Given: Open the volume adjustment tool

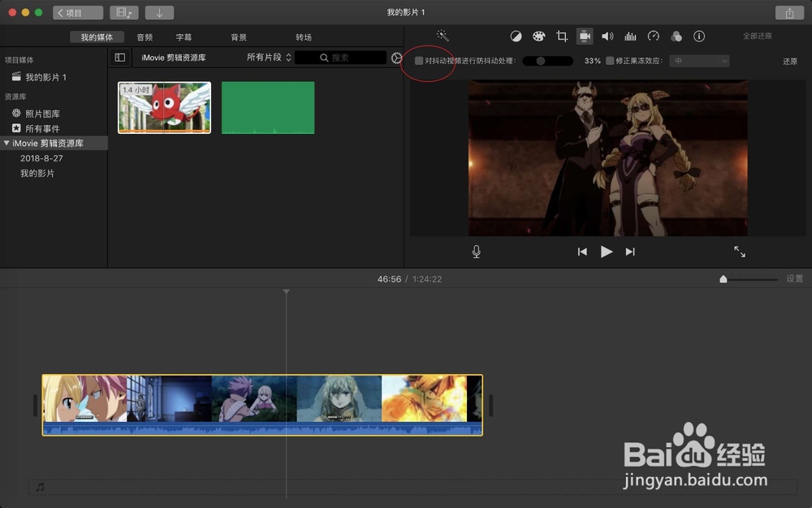Looking at the screenshot, I should [607, 37].
